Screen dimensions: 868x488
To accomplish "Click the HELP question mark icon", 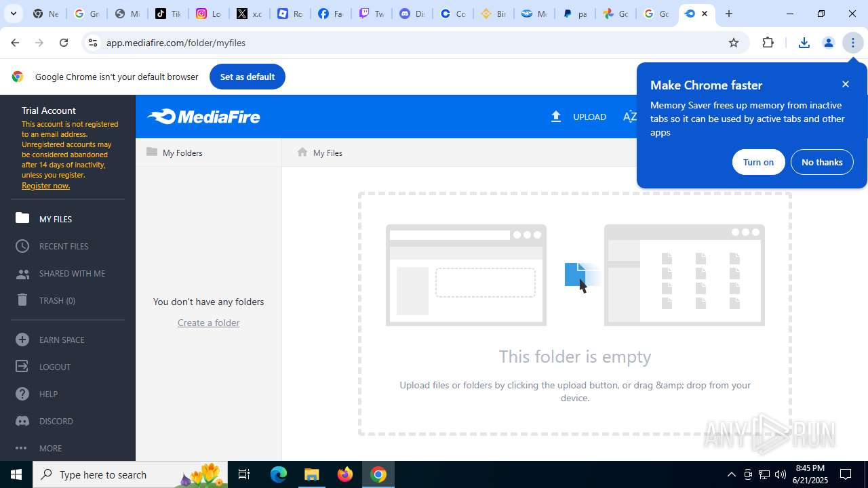I will point(22,394).
